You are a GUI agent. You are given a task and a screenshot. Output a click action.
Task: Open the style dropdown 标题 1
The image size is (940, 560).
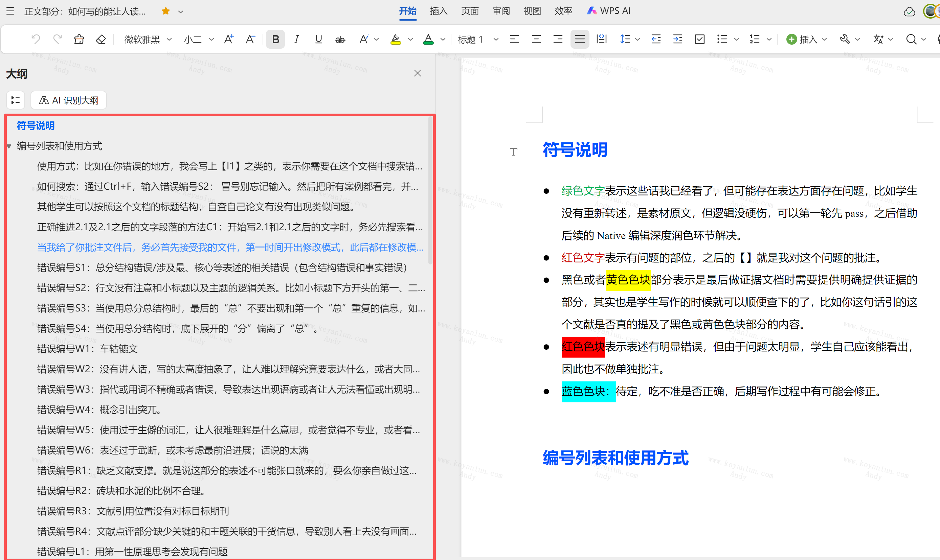point(478,39)
